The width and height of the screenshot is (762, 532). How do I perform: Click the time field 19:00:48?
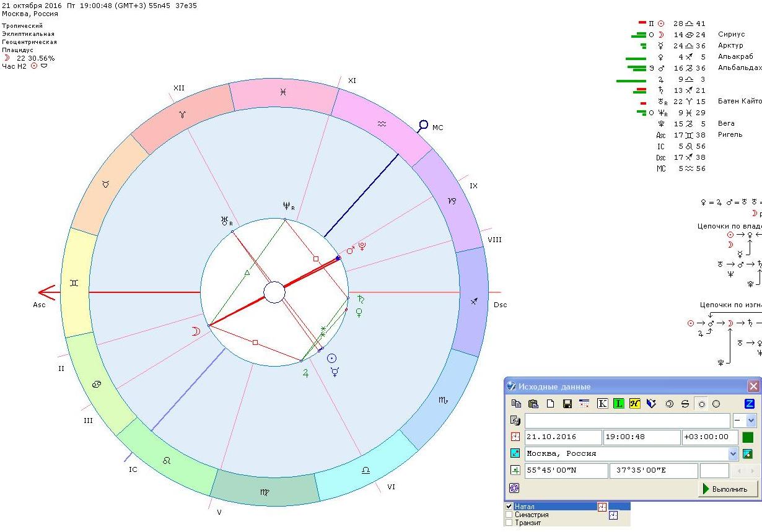tap(641, 437)
